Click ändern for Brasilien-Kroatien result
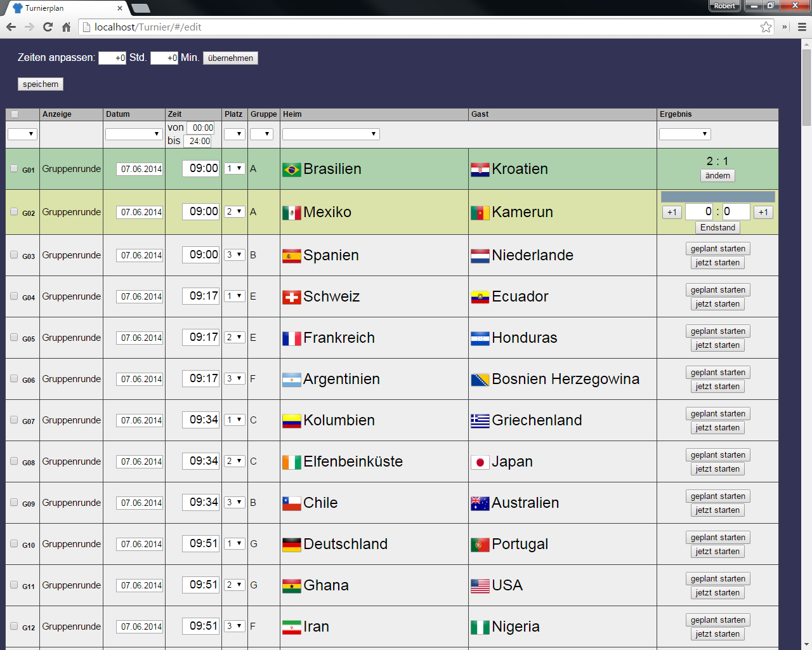The height and width of the screenshot is (650, 812). pos(717,176)
